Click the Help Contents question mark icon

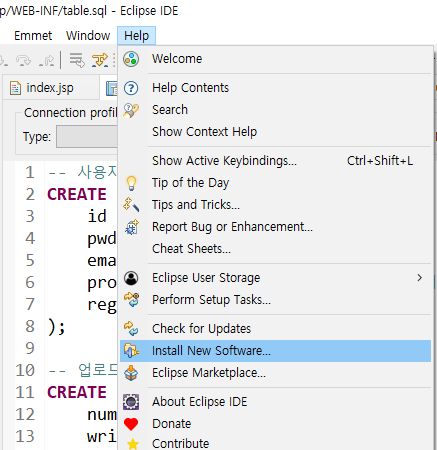click(131, 88)
